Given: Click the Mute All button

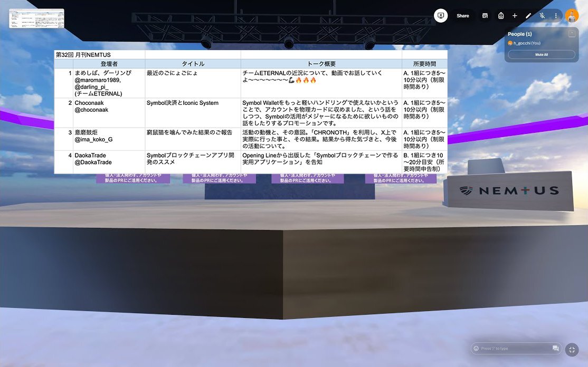Looking at the screenshot, I should click(x=542, y=55).
